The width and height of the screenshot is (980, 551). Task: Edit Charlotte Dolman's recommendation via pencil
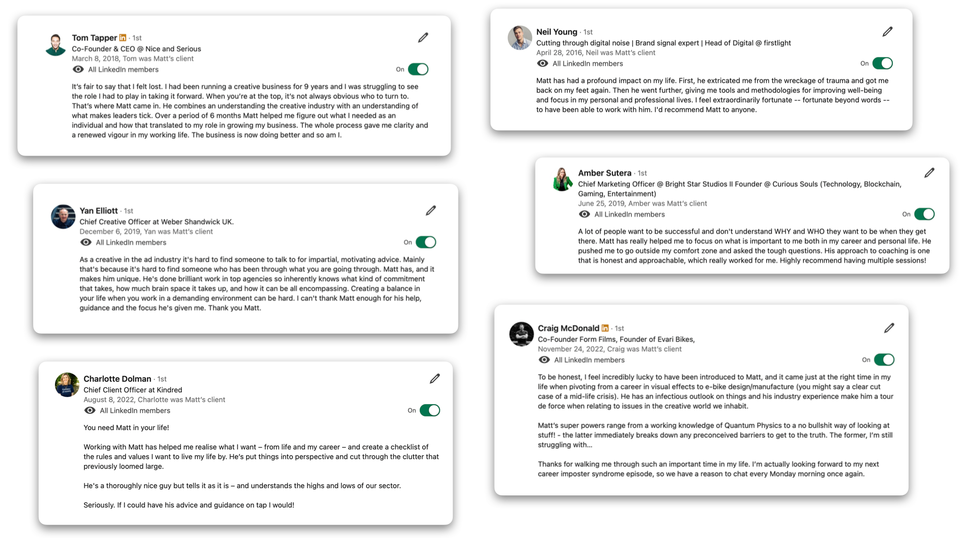click(435, 379)
